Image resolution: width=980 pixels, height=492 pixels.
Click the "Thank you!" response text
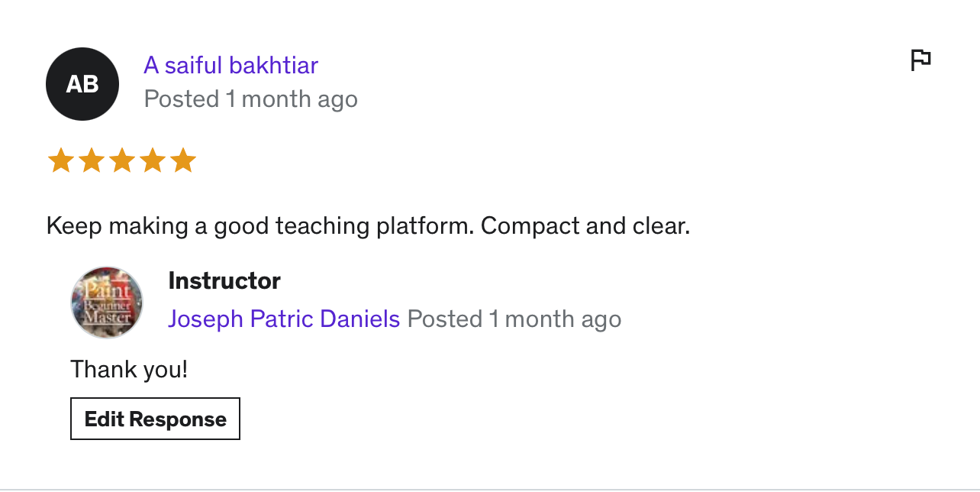coord(129,370)
